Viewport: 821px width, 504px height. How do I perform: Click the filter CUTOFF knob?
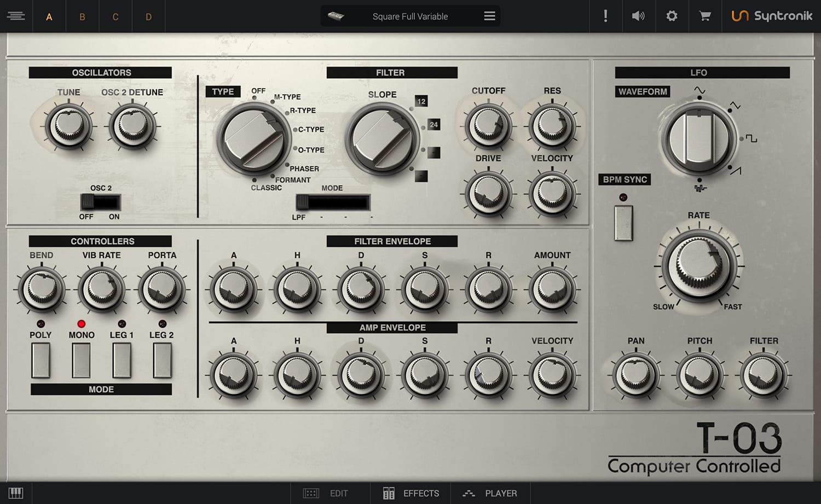coord(488,126)
